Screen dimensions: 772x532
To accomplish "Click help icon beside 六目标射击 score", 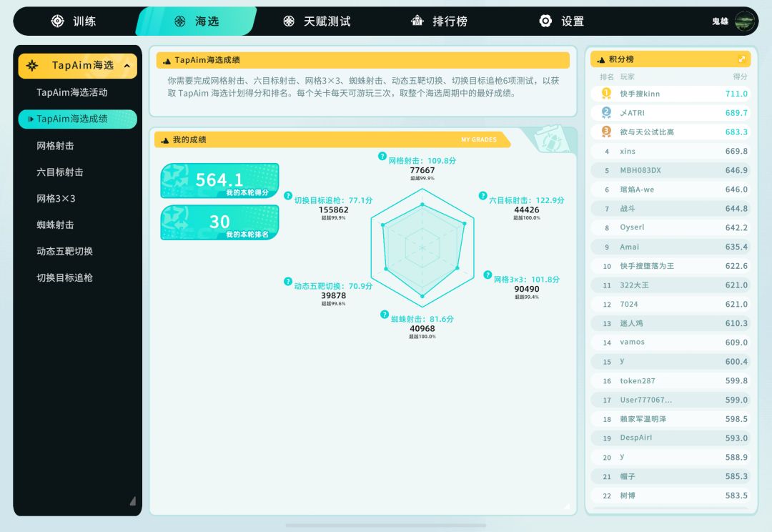I will (483, 195).
